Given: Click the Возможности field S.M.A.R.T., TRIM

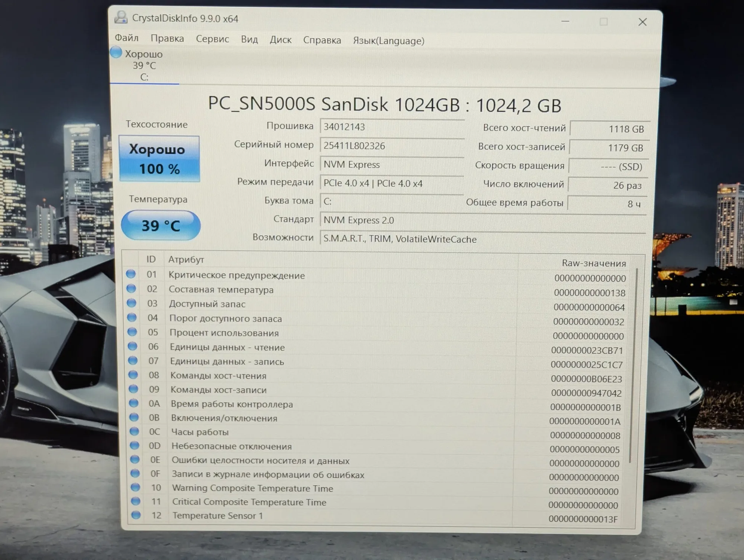Looking at the screenshot, I should point(483,239).
